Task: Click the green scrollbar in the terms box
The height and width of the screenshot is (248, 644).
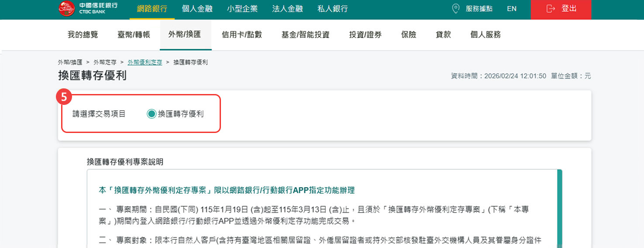Action: (560, 206)
